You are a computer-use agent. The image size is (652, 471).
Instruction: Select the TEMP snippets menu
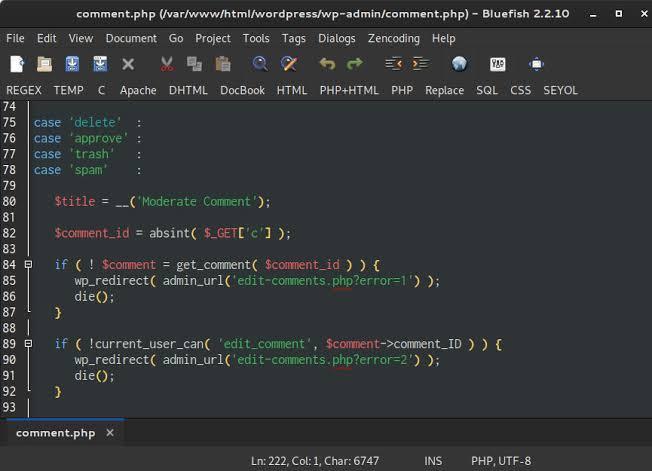point(69,90)
